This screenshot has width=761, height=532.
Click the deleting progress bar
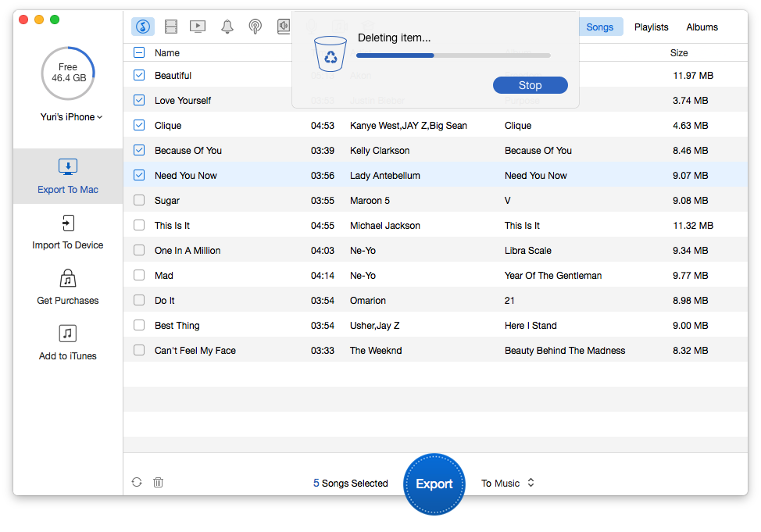point(453,55)
